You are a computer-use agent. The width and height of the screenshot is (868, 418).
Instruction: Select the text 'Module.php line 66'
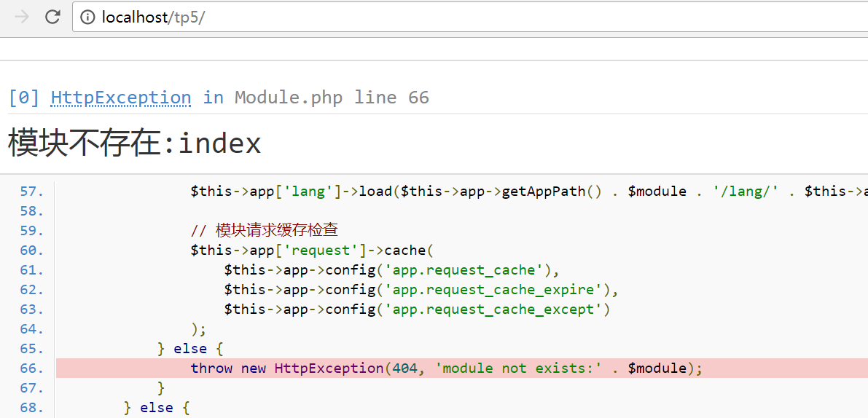(x=332, y=98)
